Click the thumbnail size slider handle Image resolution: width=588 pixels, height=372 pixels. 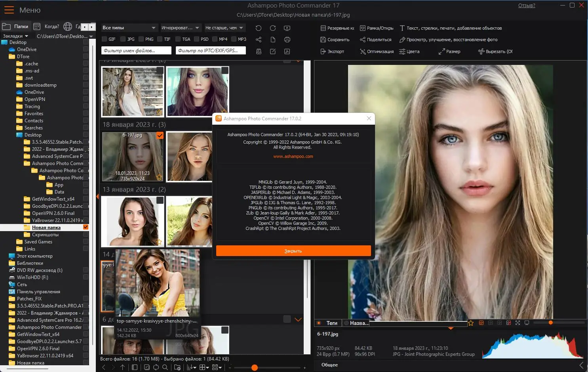point(255,368)
